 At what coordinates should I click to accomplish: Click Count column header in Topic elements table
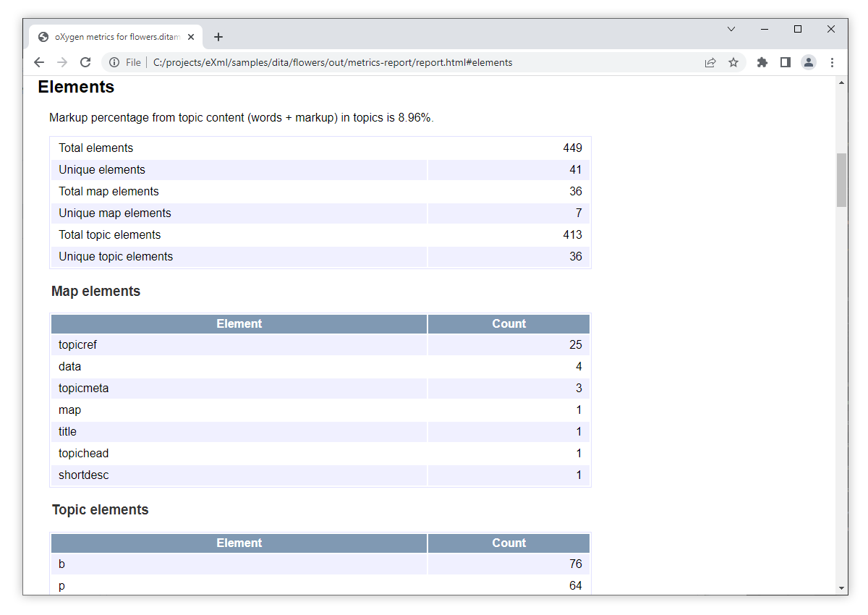point(509,543)
